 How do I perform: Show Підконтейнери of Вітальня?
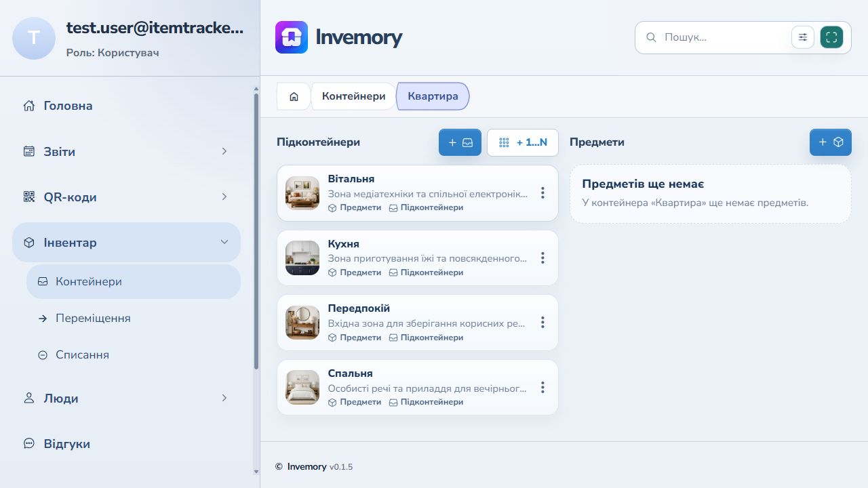click(x=426, y=207)
